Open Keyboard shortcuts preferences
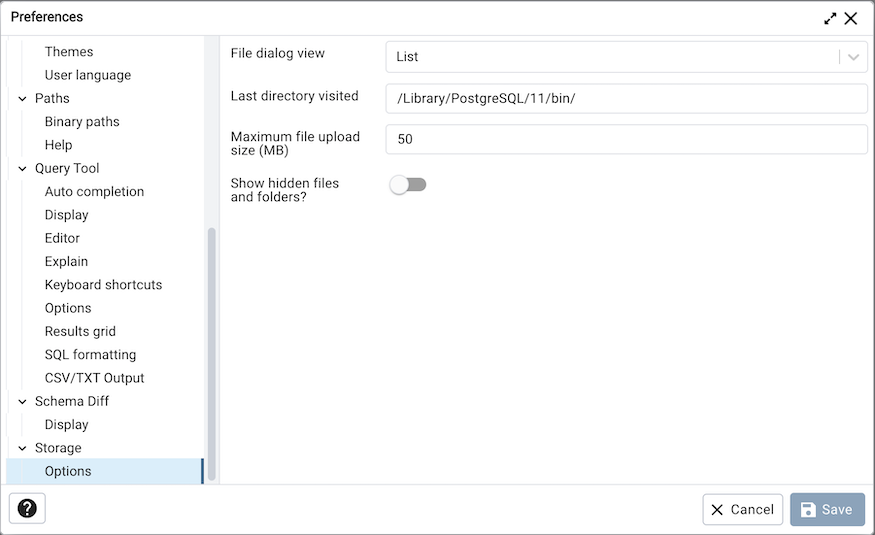 click(x=103, y=285)
